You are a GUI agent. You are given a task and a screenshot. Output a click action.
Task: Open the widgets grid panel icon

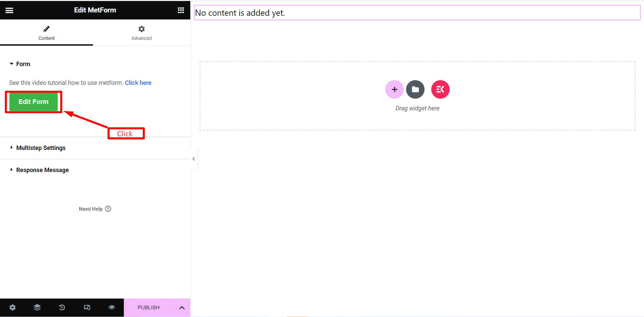(181, 10)
